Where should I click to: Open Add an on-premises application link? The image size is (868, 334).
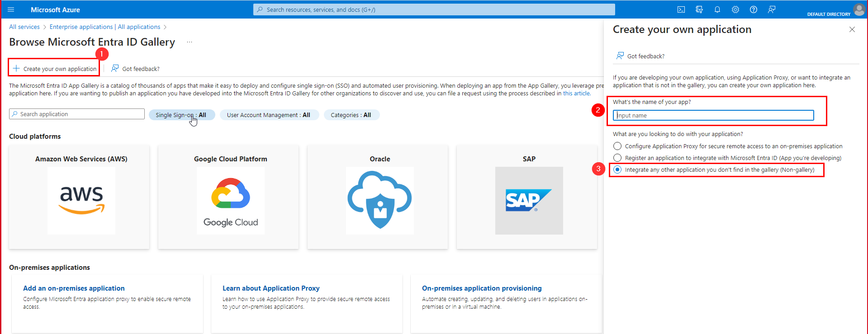coord(74,288)
